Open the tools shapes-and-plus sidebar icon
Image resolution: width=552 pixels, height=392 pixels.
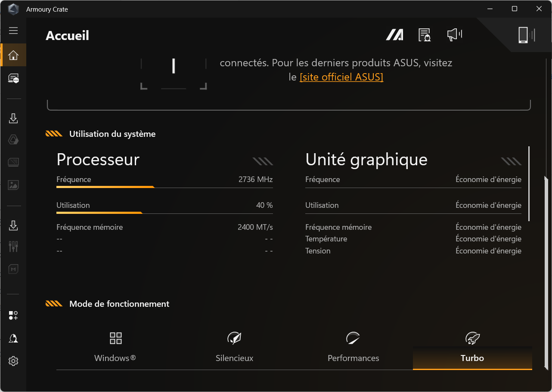coord(13,315)
